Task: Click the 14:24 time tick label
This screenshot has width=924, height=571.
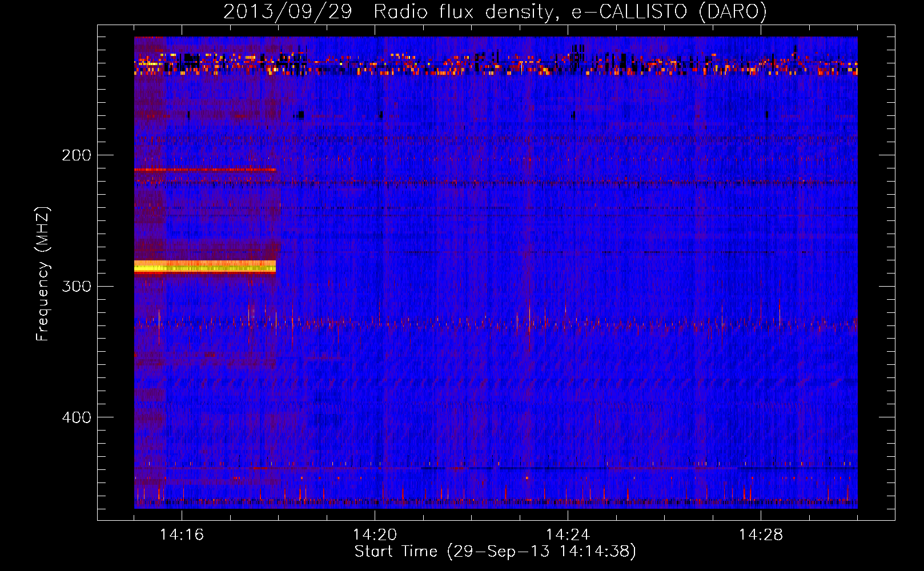Action: coord(568,535)
